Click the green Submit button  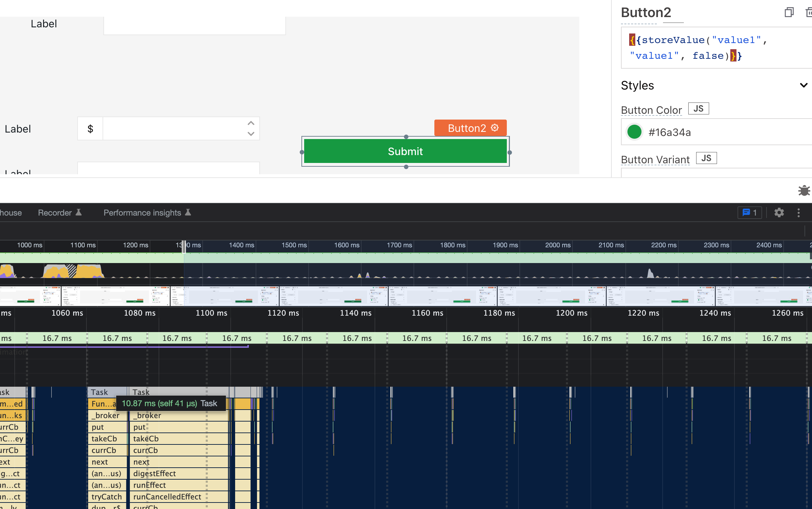click(405, 151)
